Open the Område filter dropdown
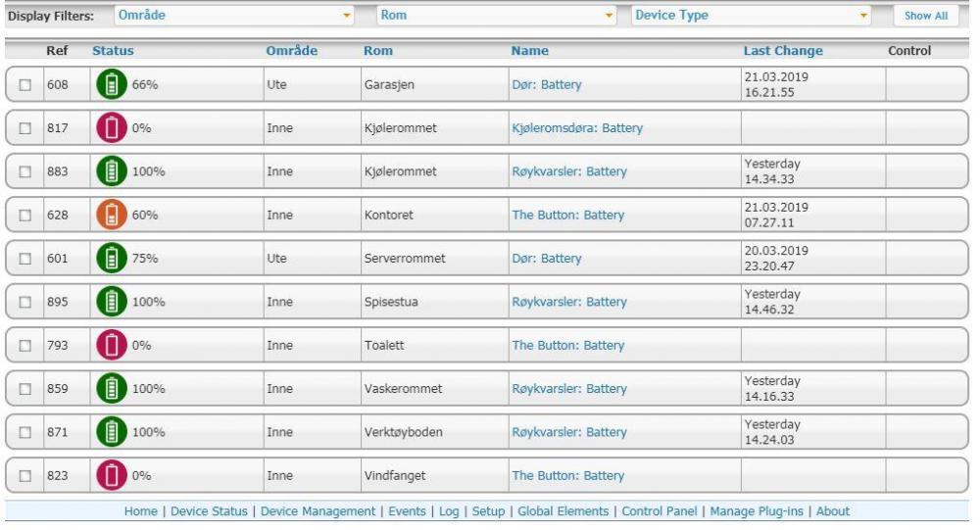The width and height of the screenshot is (980, 530). point(233,17)
